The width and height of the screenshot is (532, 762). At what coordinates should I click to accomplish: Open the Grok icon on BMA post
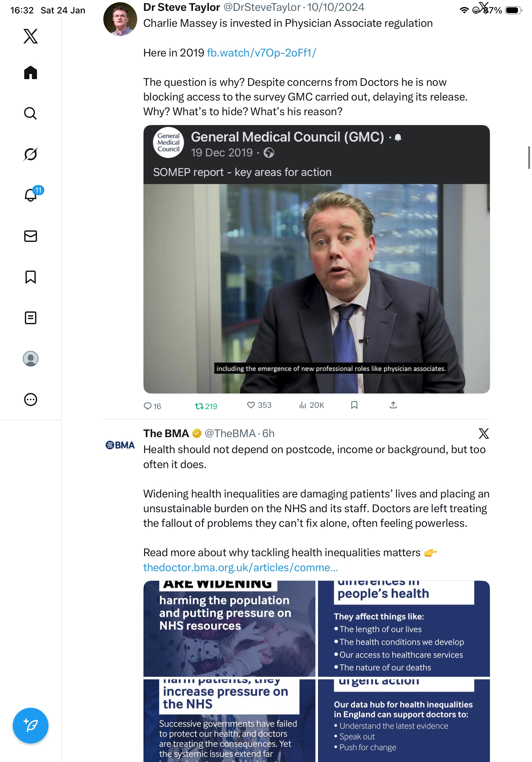484,433
